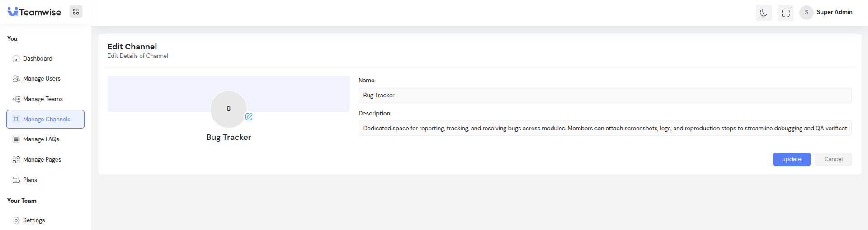Click the Teamwise logo
Viewport: 868px width, 230px height.
click(x=34, y=12)
